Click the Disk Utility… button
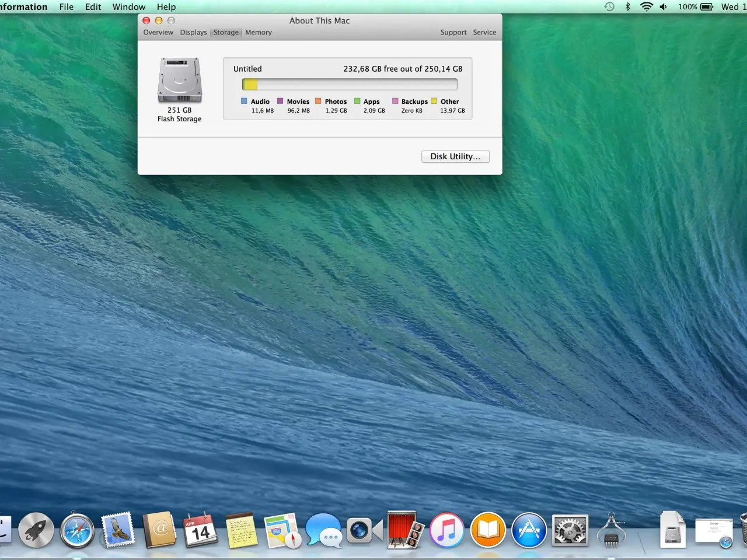The width and height of the screenshot is (747, 560). click(455, 156)
